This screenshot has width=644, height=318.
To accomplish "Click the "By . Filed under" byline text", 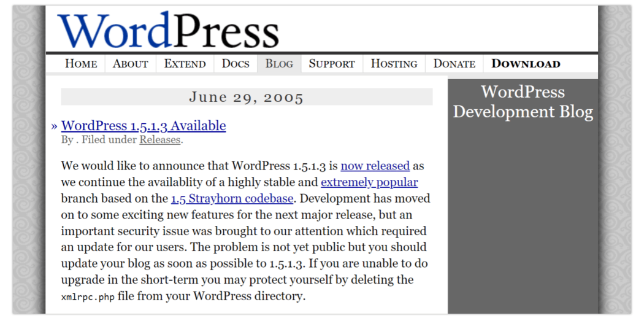I will 99,140.
